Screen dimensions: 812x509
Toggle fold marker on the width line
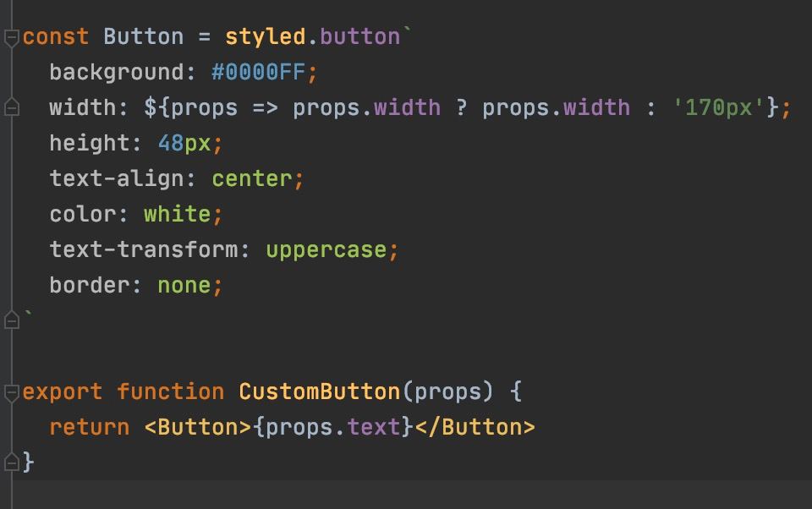point(11,108)
